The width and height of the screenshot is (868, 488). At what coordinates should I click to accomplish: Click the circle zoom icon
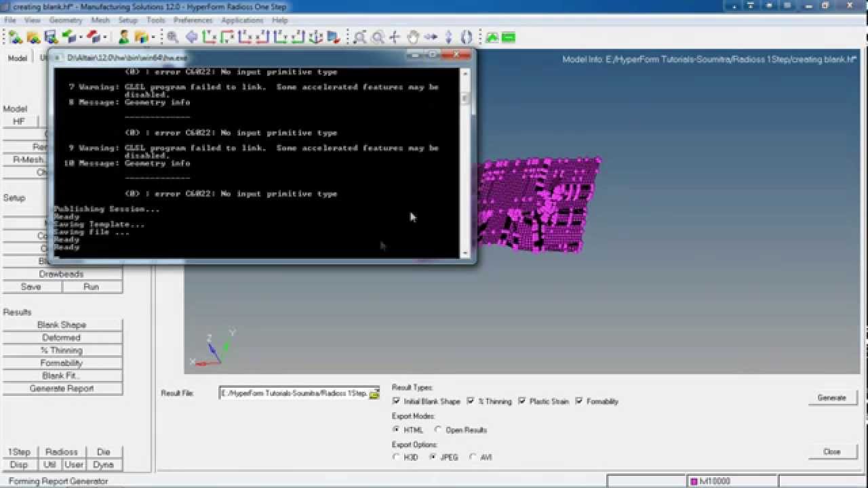click(x=359, y=37)
